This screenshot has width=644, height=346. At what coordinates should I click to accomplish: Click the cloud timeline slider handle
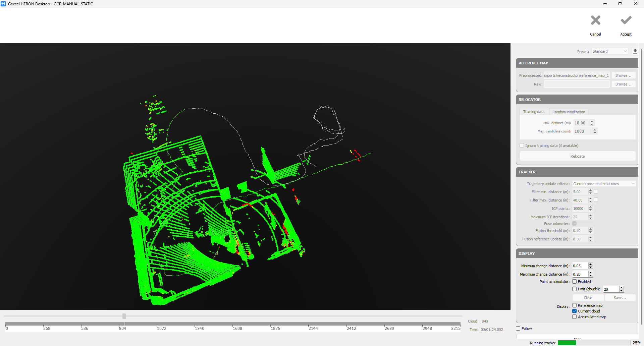[124, 316]
